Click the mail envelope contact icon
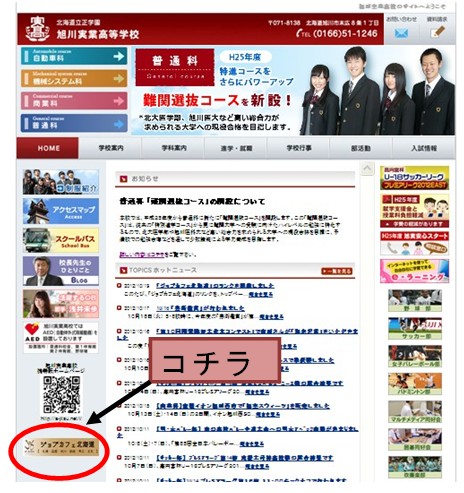Image resolution: width=464 pixels, height=493 pixels. (401, 33)
